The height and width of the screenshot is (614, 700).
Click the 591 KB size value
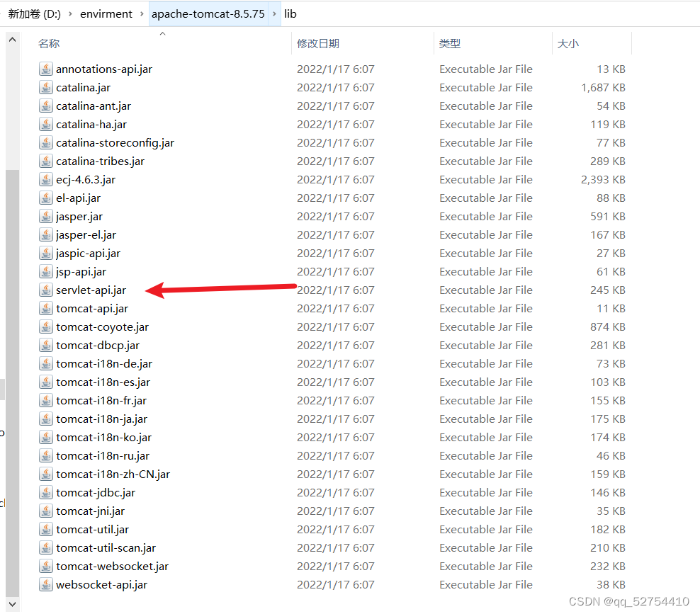pos(608,217)
